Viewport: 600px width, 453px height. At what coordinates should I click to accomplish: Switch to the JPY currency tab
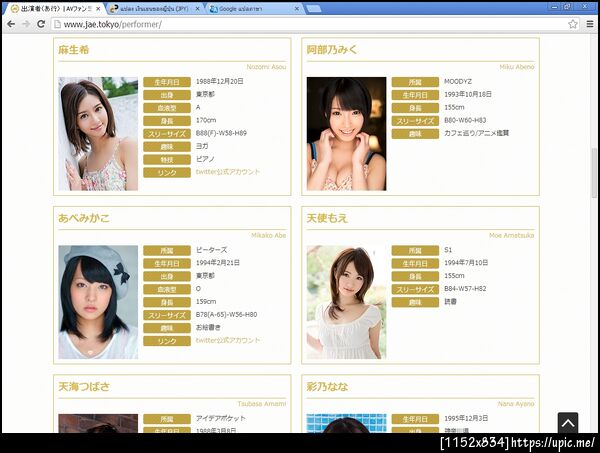(x=155, y=8)
